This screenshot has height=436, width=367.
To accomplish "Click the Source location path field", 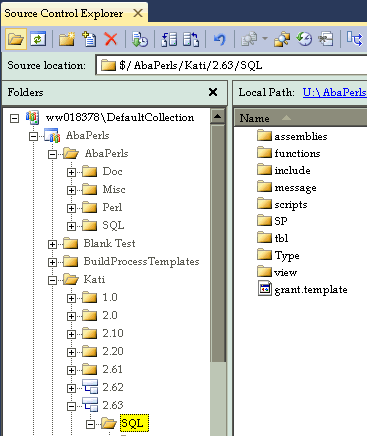I will click(232, 65).
